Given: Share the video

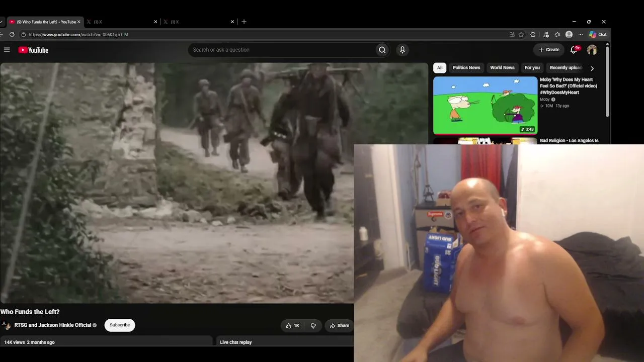Looking at the screenshot, I should pos(340,326).
